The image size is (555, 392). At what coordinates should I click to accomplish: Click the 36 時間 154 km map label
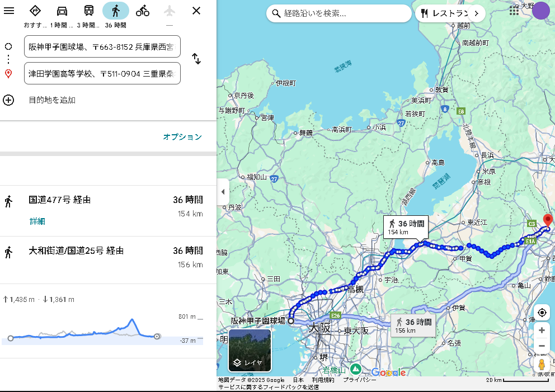pyautogui.click(x=406, y=227)
